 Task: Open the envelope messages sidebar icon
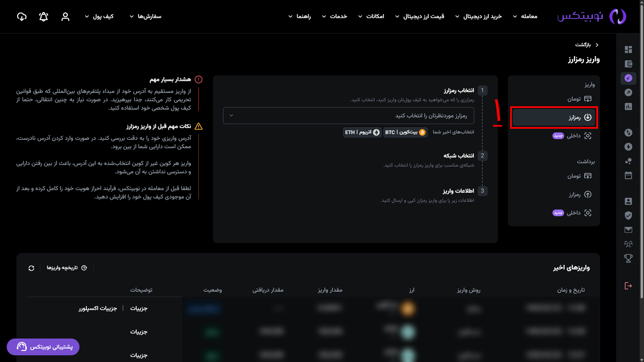(628, 230)
